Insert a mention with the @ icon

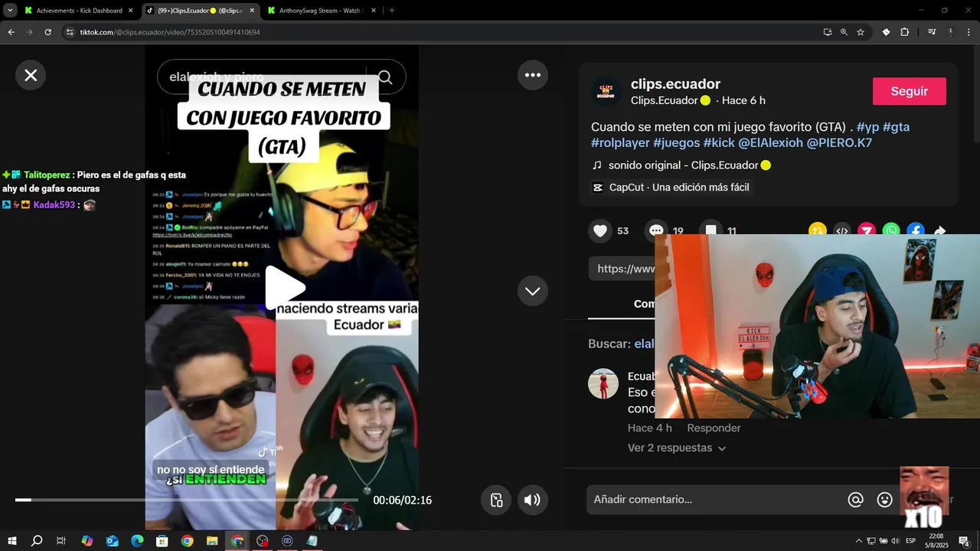pos(856,500)
